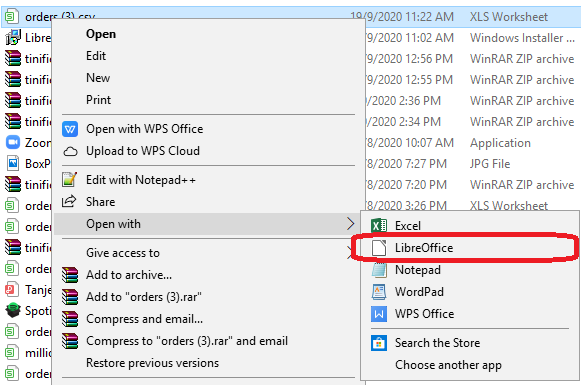Click the orders (3).csv file icon
Viewport: 581px width, 386px height.
(x=11, y=17)
